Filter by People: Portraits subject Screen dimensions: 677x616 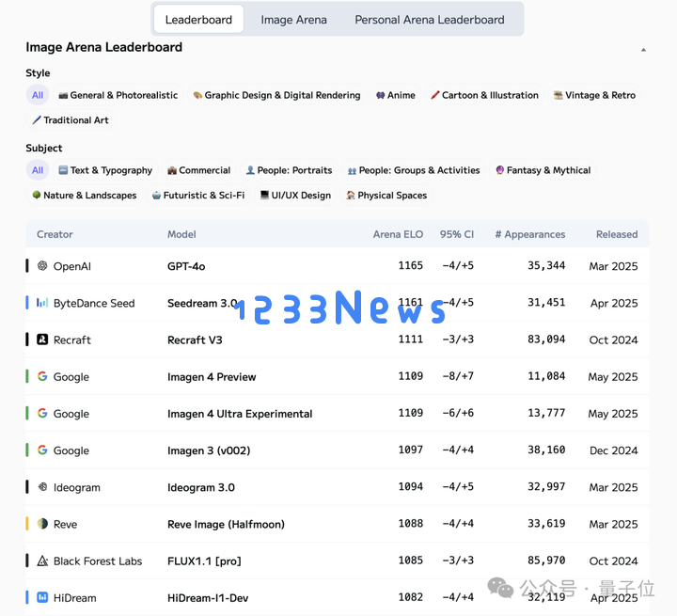pos(289,170)
